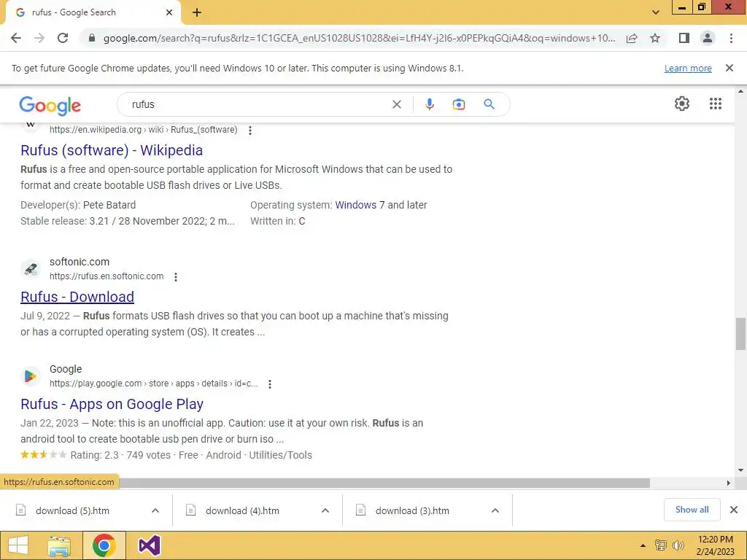
Task: Open Rufus - Apps on Google Play
Action: point(112,404)
